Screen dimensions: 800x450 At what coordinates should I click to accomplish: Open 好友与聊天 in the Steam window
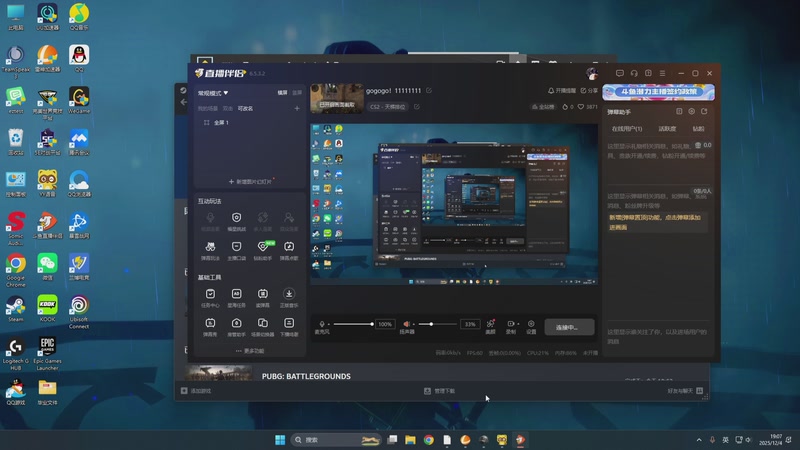click(x=685, y=391)
